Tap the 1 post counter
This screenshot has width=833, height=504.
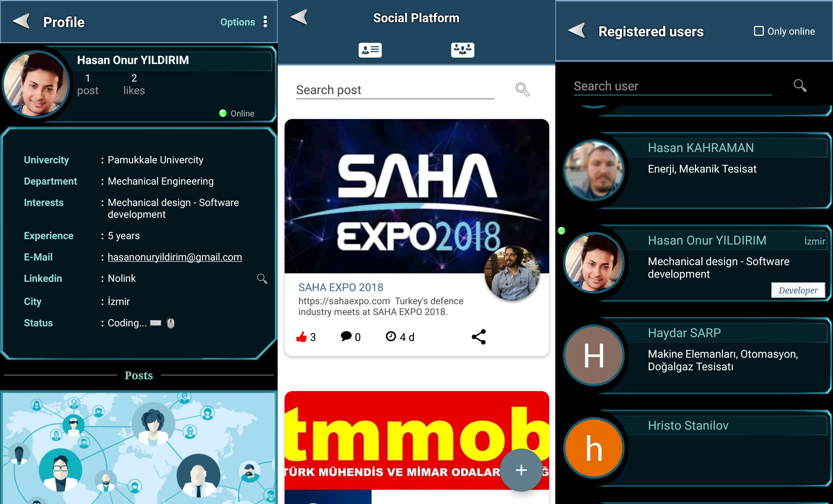(88, 84)
